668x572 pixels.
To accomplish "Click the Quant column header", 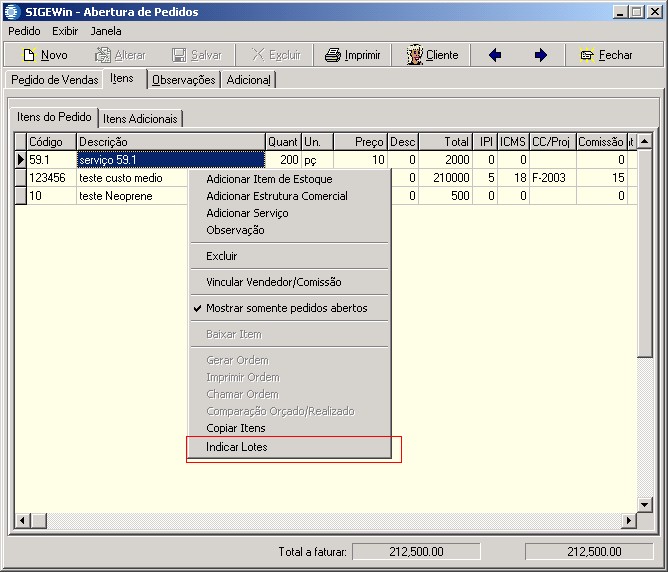I will (x=283, y=141).
